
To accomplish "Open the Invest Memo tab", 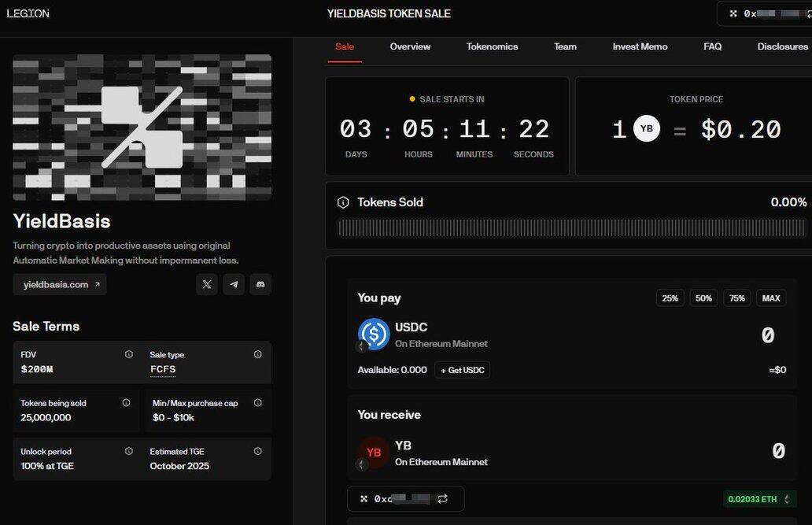I will tap(640, 46).
